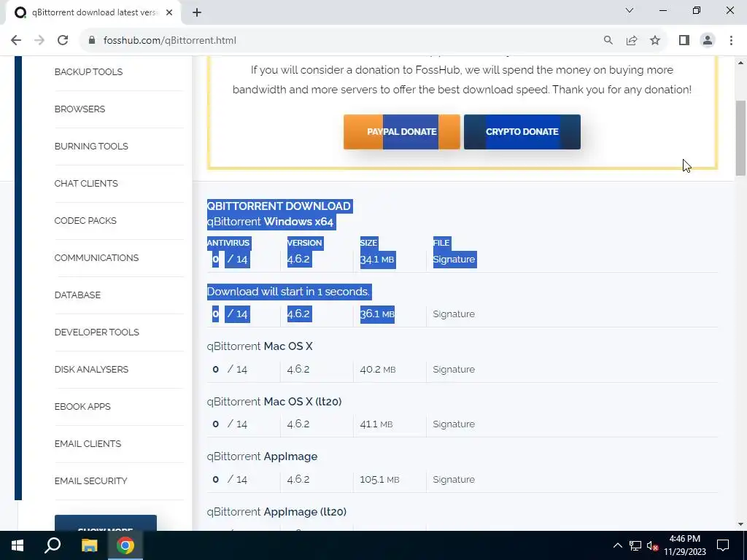Screen dimensions: 747x560
Task: Click the scrollbar down arrow
Action: [740, 524]
